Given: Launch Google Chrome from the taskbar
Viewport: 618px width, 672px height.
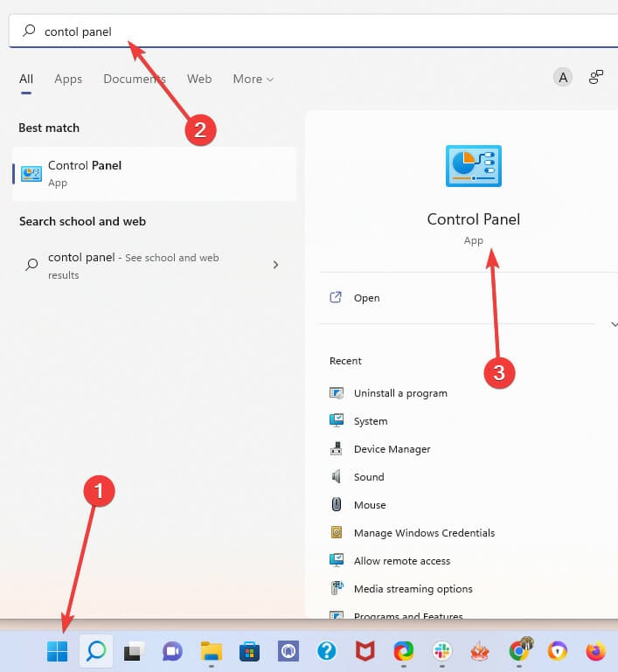Looking at the screenshot, I should pos(519,650).
